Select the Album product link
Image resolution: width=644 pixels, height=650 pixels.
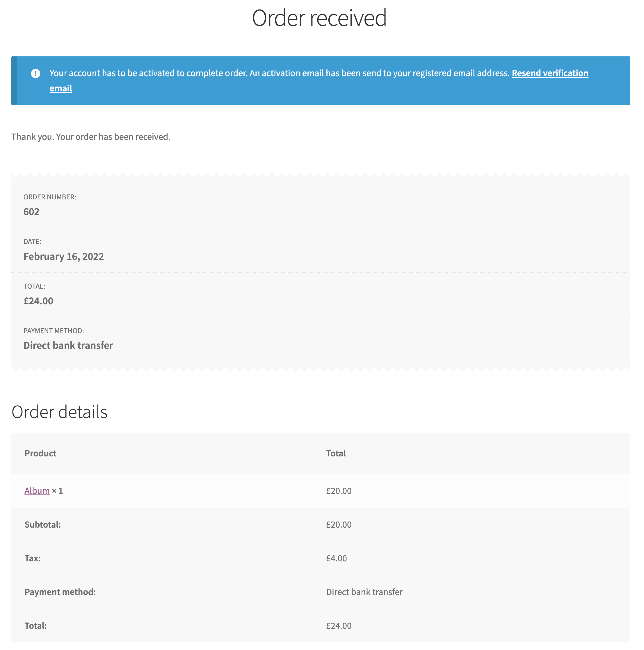coord(36,491)
